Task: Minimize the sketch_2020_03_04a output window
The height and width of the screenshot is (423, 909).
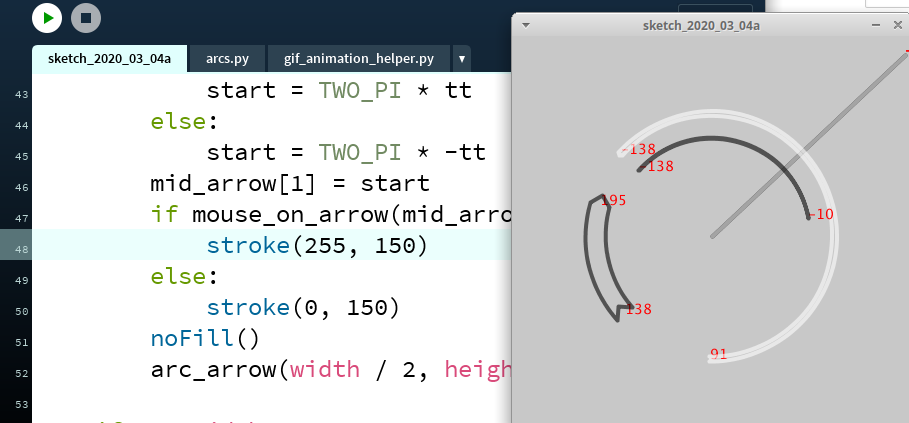Action: [x=875, y=24]
